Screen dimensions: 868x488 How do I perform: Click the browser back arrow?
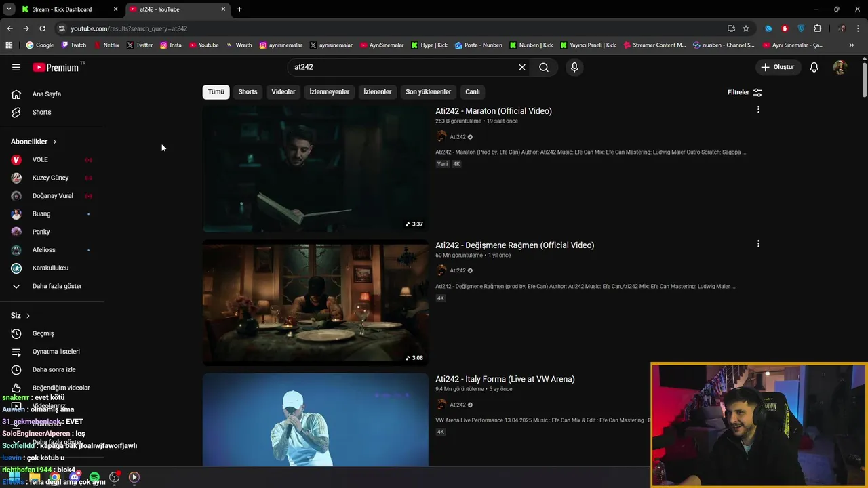click(9, 28)
